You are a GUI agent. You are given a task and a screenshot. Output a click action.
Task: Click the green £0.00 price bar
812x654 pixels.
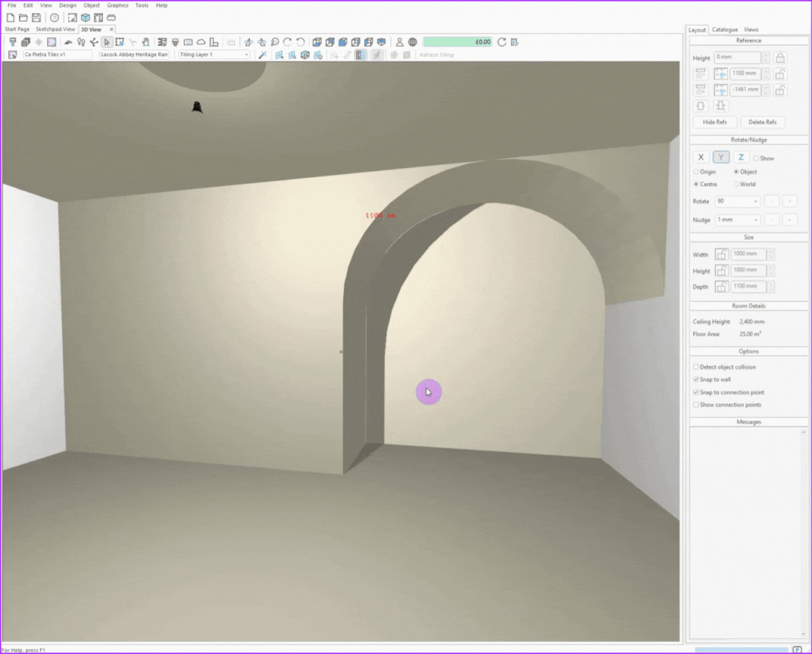(457, 42)
